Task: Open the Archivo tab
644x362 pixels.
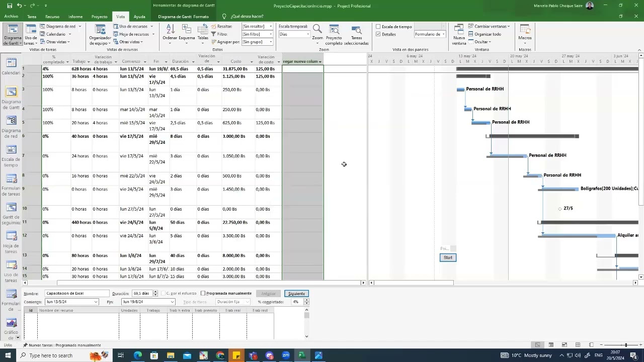Action: 11,17
